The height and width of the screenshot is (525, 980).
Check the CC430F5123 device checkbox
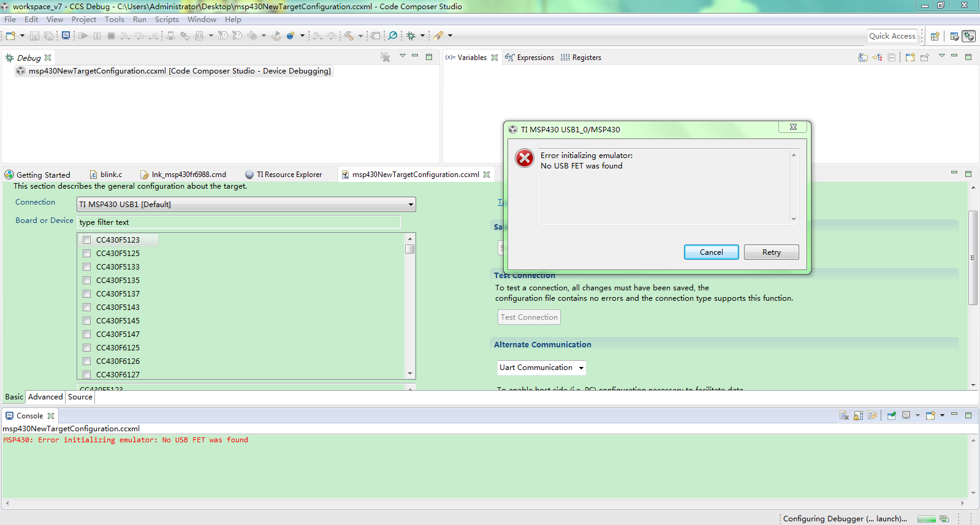point(87,240)
